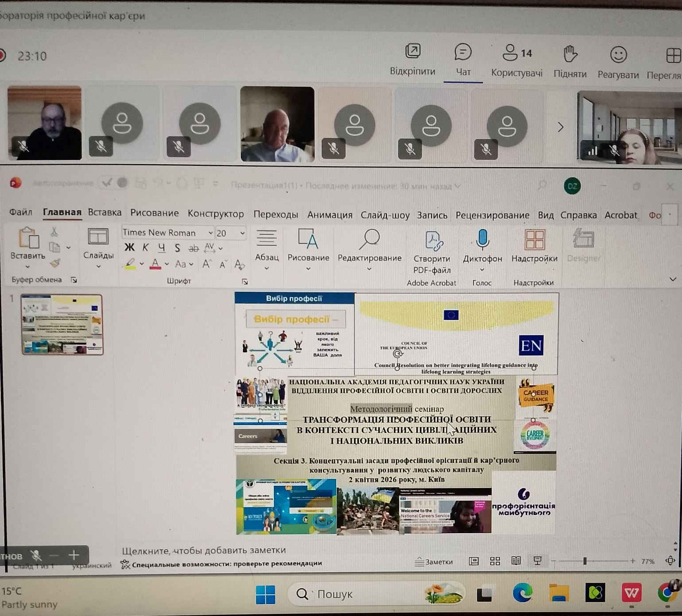Click Створити PDF-файл Acrobat icon
Image resolution: width=682 pixels, height=616 pixels.
pyautogui.click(x=432, y=240)
